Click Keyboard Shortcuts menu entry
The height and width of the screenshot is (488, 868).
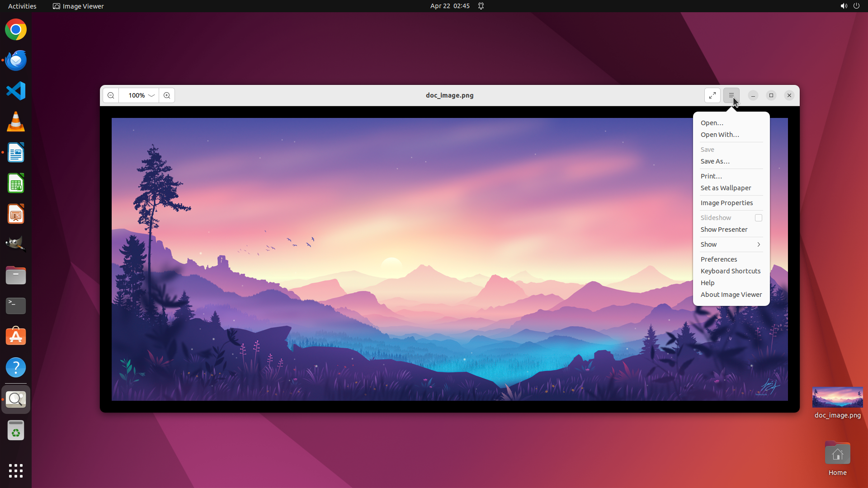pyautogui.click(x=731, y=271)
